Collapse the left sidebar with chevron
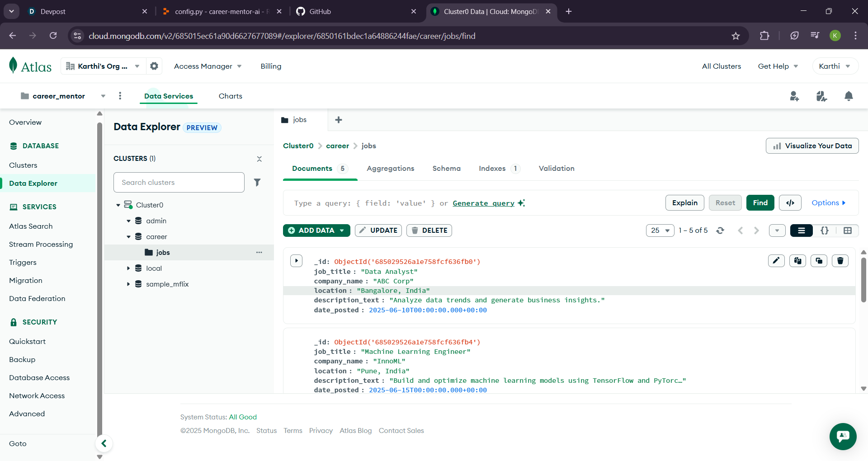868x461 pixels. click(x=104, y=443)
